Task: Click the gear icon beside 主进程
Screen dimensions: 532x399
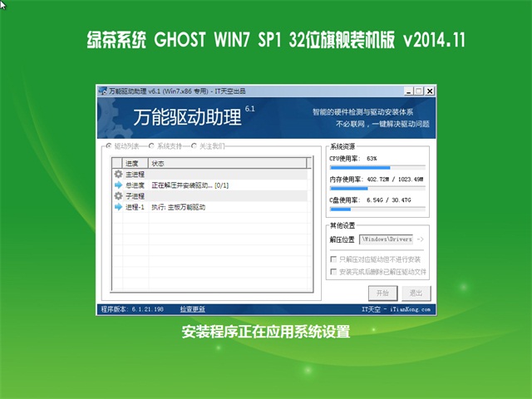Action: coord(118,174)
